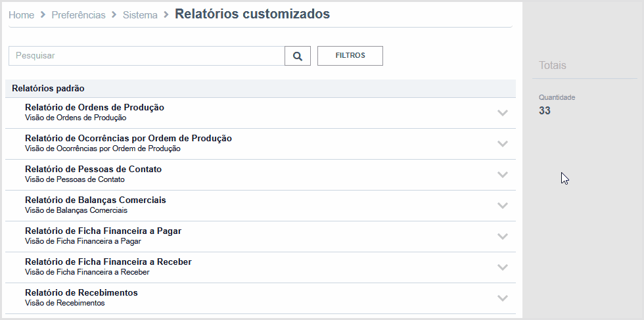Click the Quantidade label
This screenshot has height=320, width=644.
point(557,97)
